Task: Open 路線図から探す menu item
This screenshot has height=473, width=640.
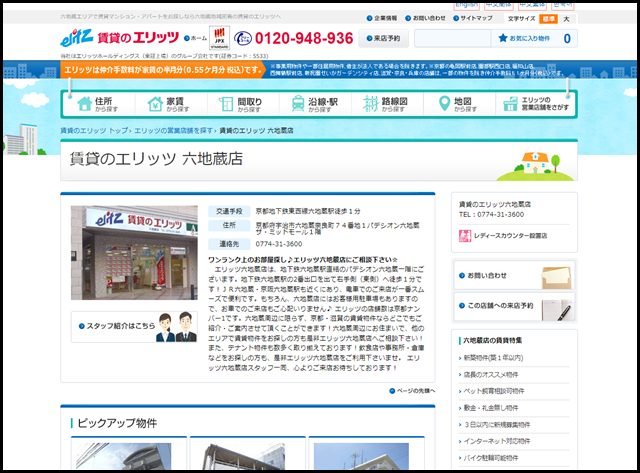Action: [387, 104]
